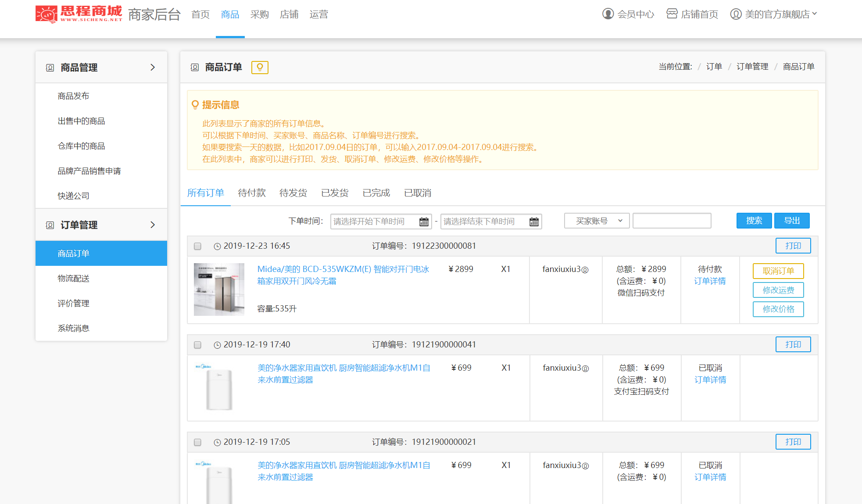Open 订单详情 for order 19121900000021
The image size is (862, 504).
tap(710, 477)
